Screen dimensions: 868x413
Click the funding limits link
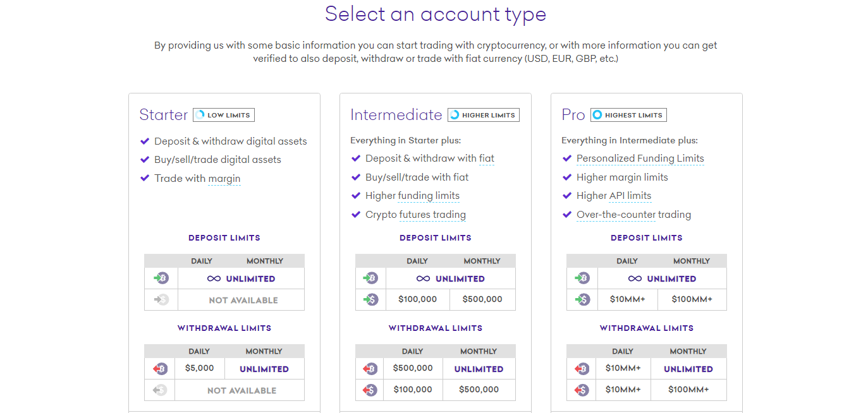429,196
